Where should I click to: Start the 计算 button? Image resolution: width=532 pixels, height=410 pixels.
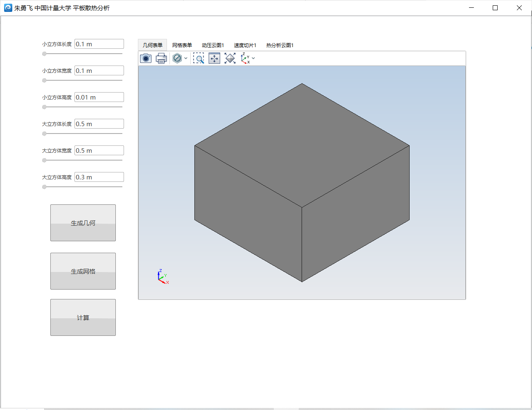(x=83, y=317)
